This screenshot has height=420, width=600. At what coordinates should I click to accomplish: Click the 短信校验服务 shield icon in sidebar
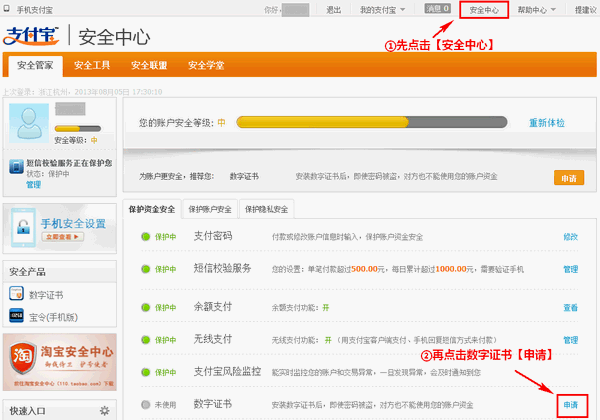[x=12, y=164]
